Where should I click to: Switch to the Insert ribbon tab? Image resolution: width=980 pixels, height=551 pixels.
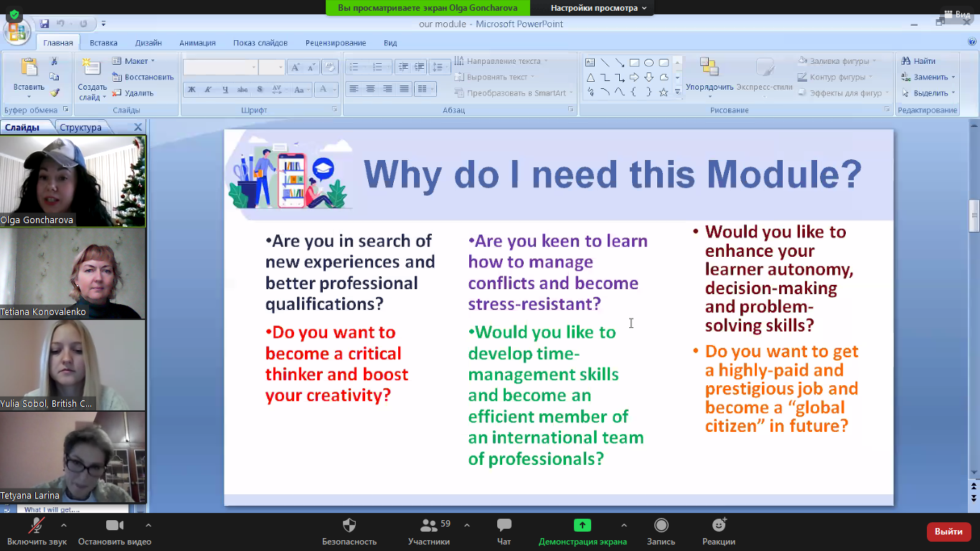pos(103,43)
